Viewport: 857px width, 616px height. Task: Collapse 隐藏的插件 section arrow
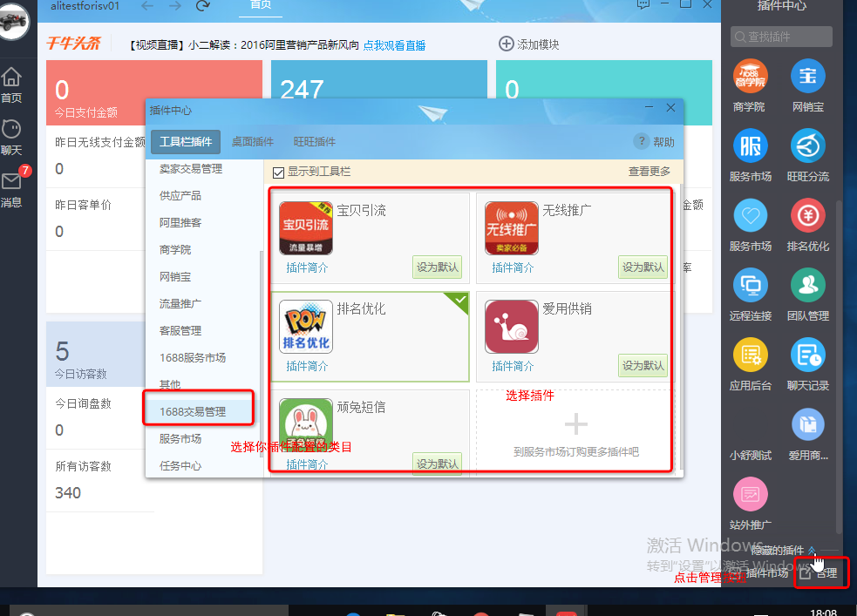tap(812, 550)
